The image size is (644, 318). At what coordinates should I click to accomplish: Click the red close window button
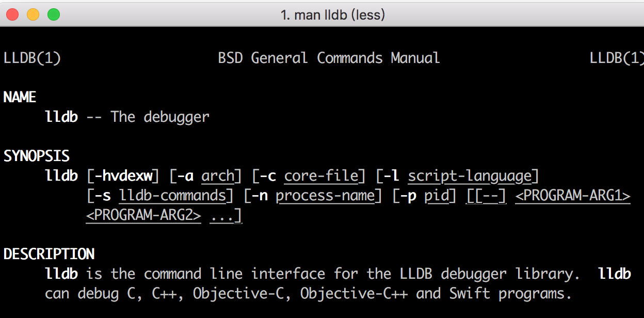click(12, 14)
